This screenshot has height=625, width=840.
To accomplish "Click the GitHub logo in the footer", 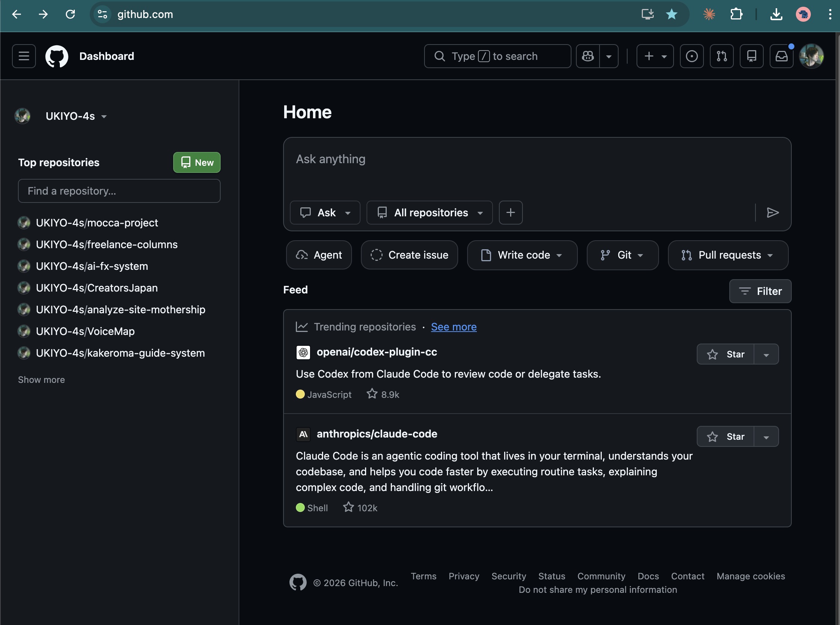I will [298, 582].
